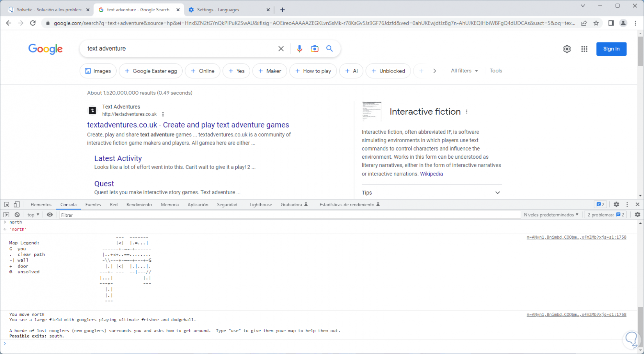Open Google search Tools
Image resolution: width=644 pixels, height=354 pixels.
pyautogui.click(x=496, y=71)
